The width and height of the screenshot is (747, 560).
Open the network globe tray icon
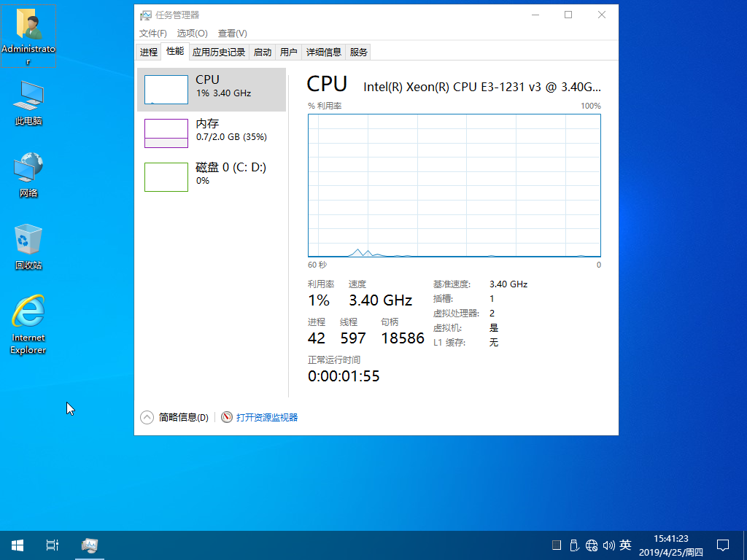[x=592, y=545]
